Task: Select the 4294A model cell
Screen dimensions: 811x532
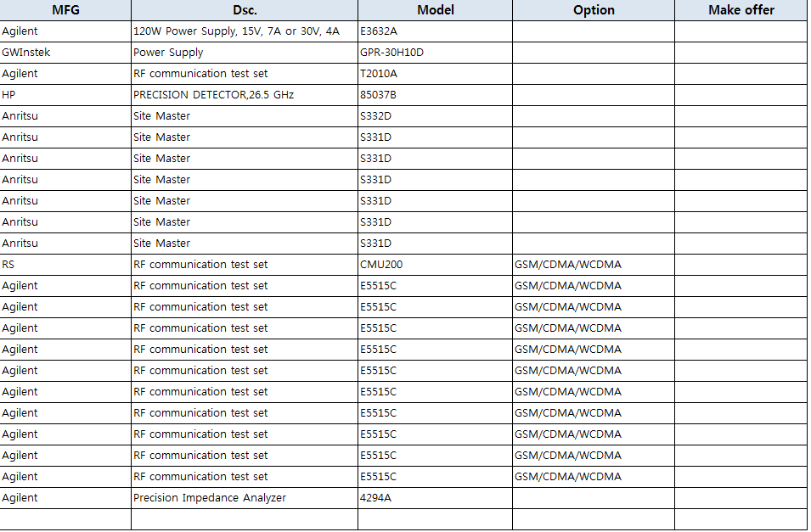Action: point(375,498)
